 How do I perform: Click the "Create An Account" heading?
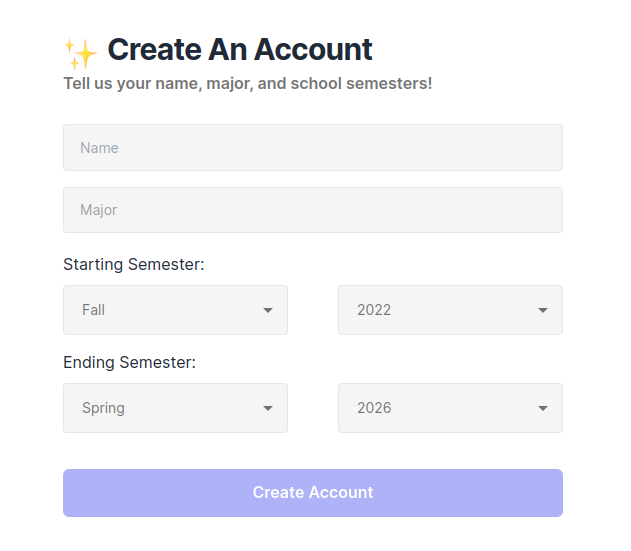tap(240, 49)
